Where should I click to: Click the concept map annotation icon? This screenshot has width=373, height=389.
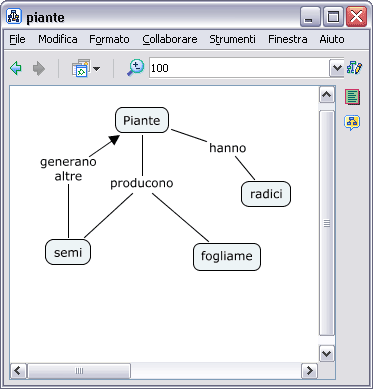(352, 123)
